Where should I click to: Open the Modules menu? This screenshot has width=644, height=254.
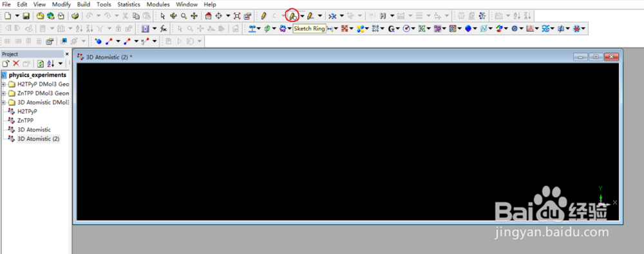point(158,5)
